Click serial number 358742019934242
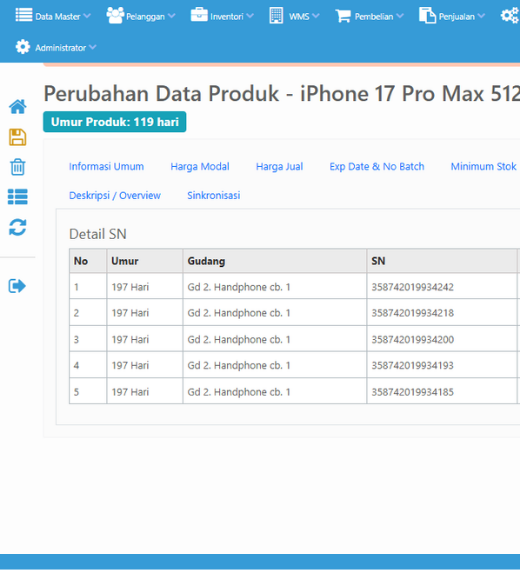 412,287
